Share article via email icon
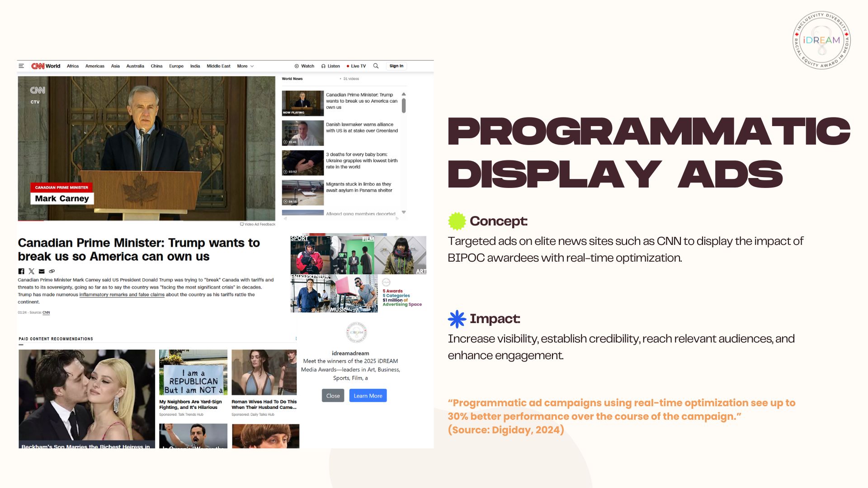Screen dimensions: 868x488 (42, 271)
